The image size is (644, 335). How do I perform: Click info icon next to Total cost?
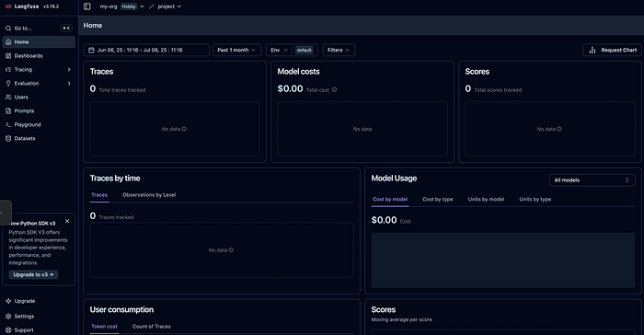(334, 89)
